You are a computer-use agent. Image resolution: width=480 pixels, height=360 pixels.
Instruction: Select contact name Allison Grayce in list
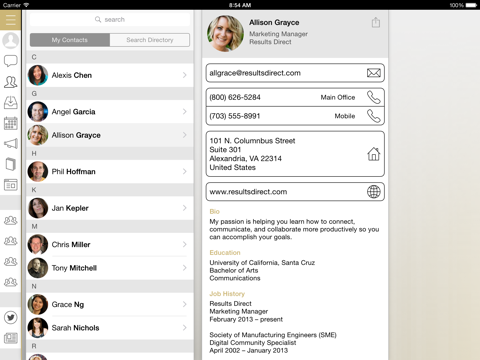tap(76, 135)
